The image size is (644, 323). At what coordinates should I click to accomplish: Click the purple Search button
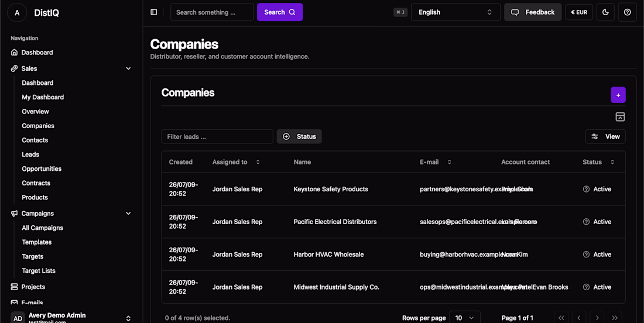[280, 12]
